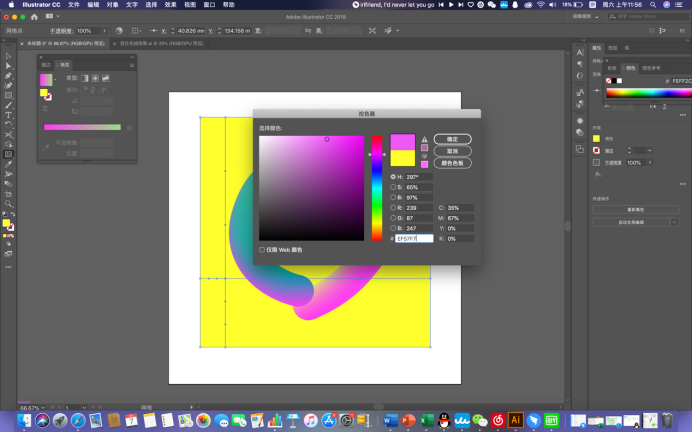The height and width of the screenshot is (433, 692).
Task: Open artboard number dropdown in status bar
Action: pos(84,408)
